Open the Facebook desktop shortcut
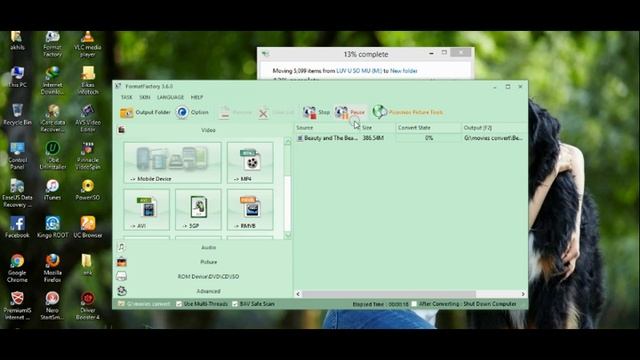Viewport: 640px width, 360px height. pyautogui.click(x=17, y=227)
